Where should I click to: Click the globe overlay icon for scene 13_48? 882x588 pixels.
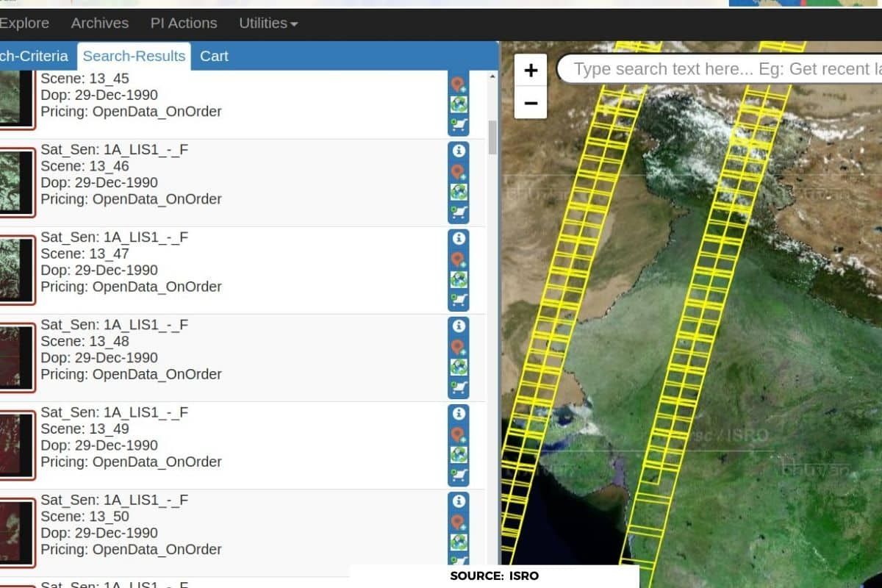pyautogui.click(x=459, y=367)
